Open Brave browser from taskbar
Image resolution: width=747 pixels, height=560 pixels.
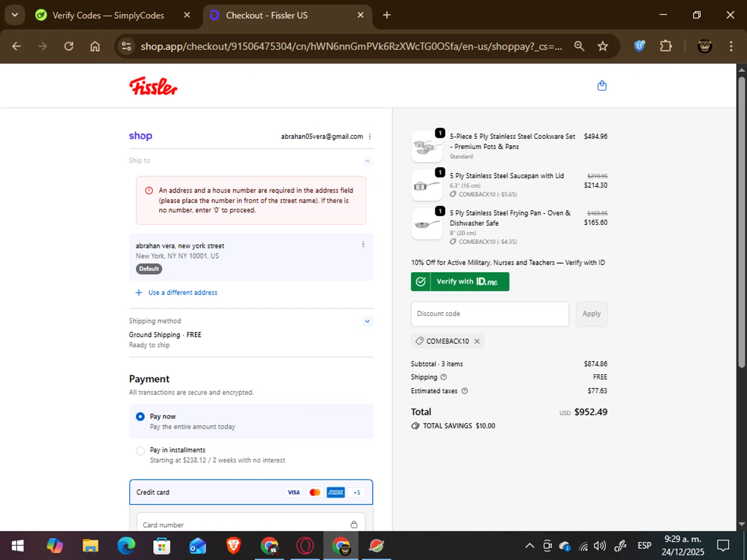point(234,546)
